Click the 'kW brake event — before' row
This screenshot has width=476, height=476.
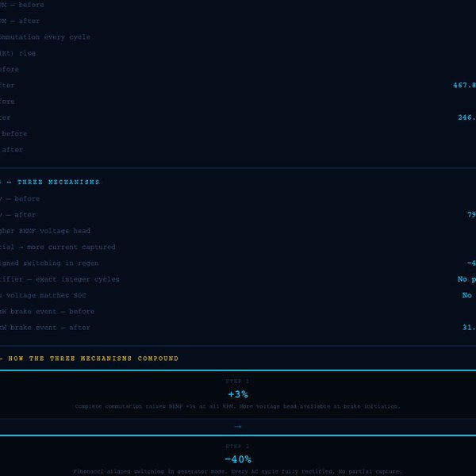tap(47, 312)
